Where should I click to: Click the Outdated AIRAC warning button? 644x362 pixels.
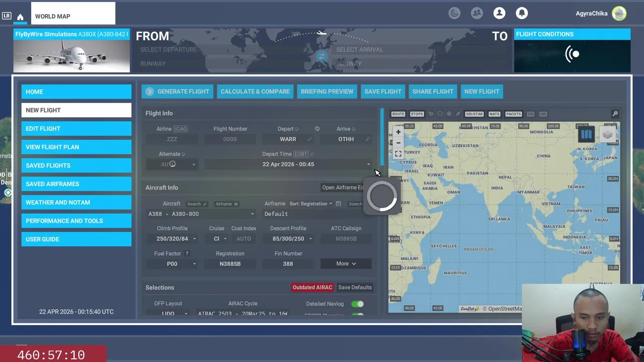[312, 288]
